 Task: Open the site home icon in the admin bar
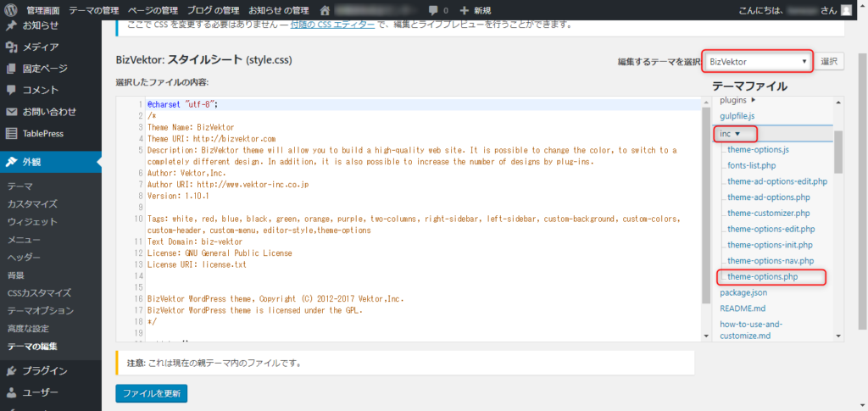325,10
